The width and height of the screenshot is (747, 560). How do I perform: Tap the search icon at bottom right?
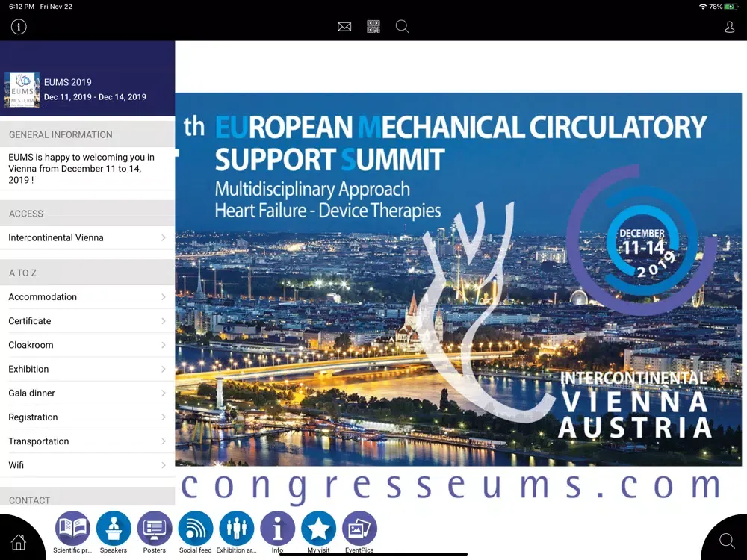[x=727, y=541]
